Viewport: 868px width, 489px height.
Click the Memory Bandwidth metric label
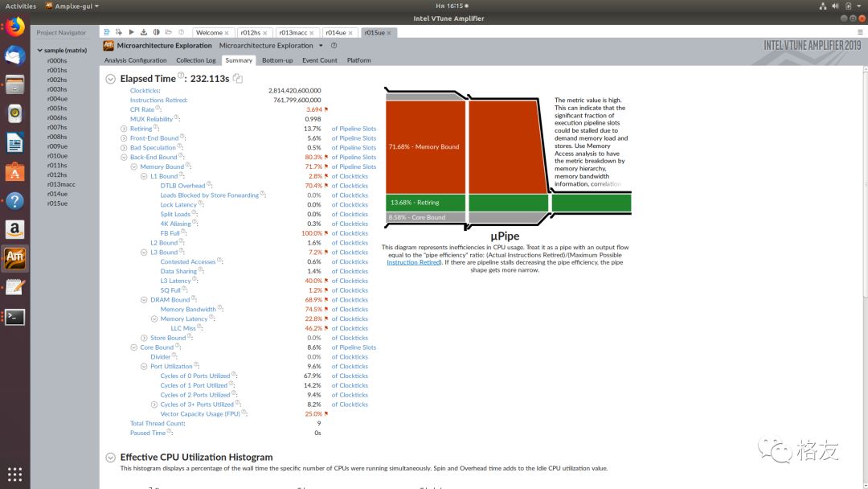click(x=188, y=310)
